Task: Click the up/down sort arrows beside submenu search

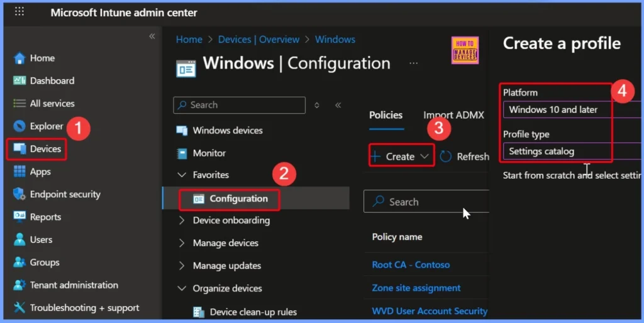Action: [317, 105]
